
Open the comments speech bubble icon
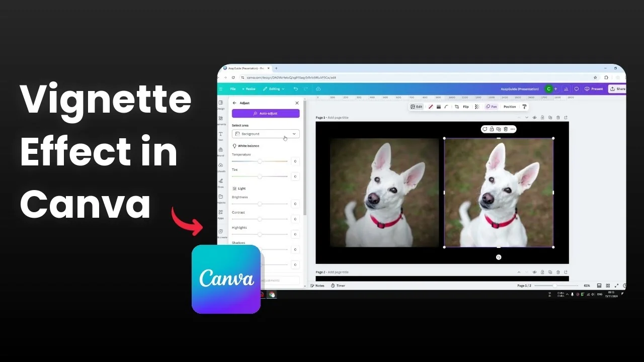coord(576,89)
